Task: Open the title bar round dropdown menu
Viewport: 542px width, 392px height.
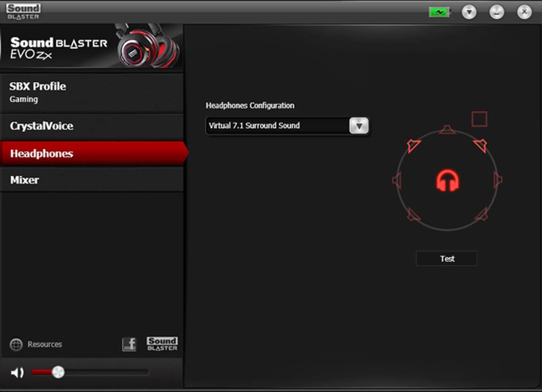Action: [x=469, y=12]
